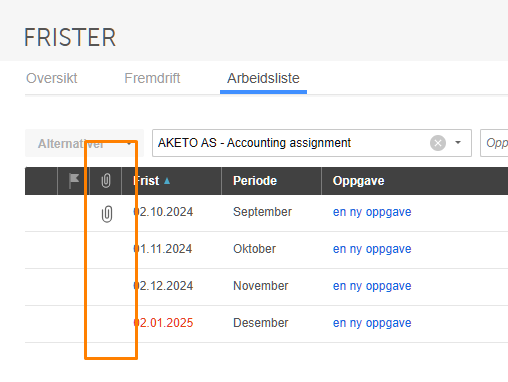This screenshot has height=382, width=508.
Task: Sort by the Frist column ascending arrow
Action: (x=167, y=181)
